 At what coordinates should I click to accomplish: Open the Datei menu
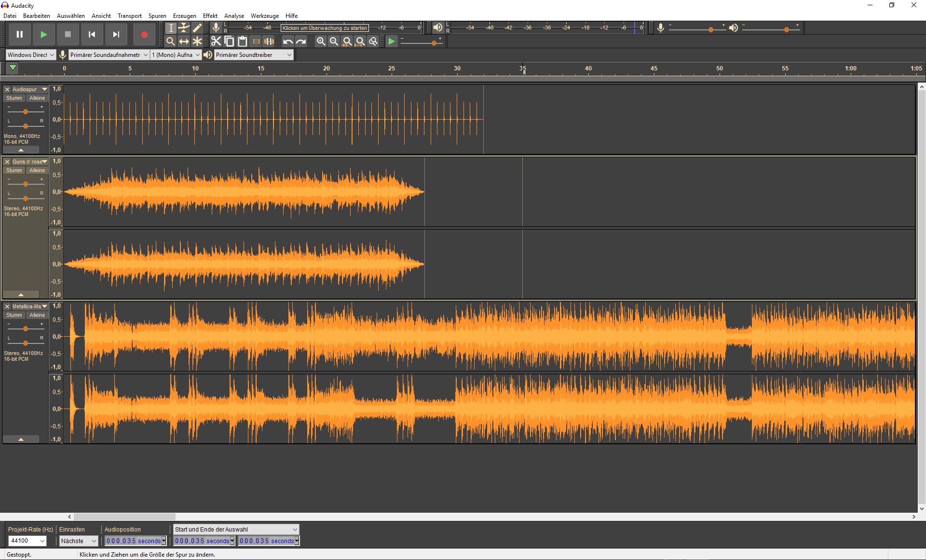coord(10,15)
